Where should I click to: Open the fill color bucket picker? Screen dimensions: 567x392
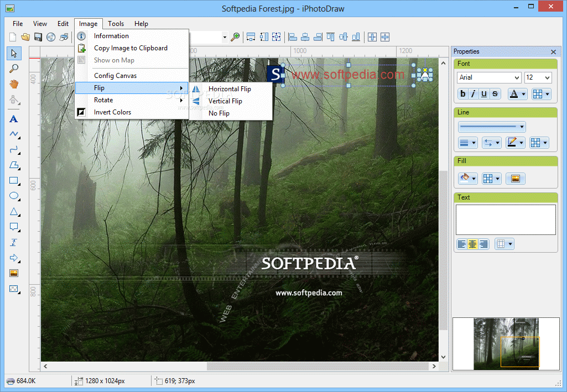pyautogui.click(x=467, y=179)
